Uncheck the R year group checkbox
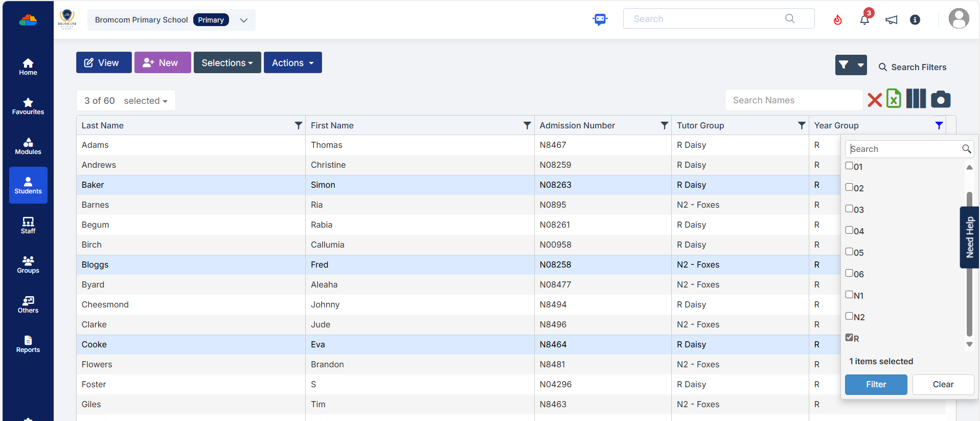 (x=849, y=338)
